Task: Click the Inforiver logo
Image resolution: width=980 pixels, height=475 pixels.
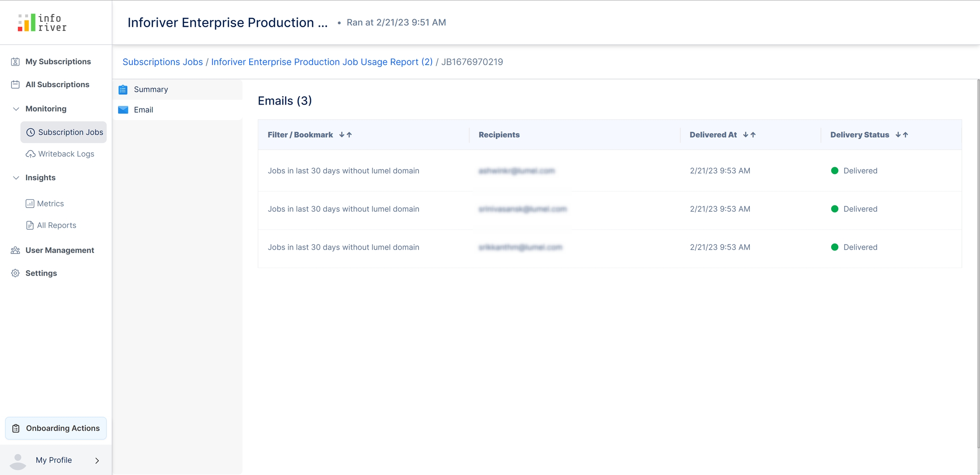Action: pyautogui.click(x=42, y=23)
